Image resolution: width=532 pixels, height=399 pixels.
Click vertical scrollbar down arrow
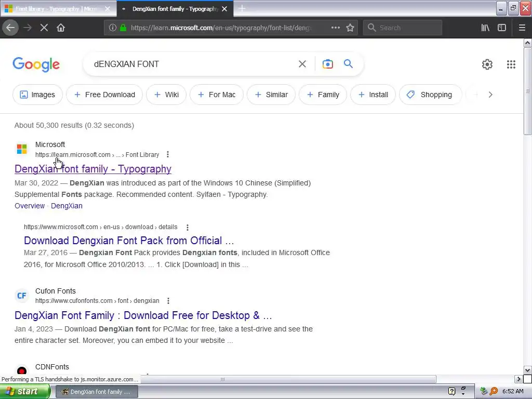527,370
